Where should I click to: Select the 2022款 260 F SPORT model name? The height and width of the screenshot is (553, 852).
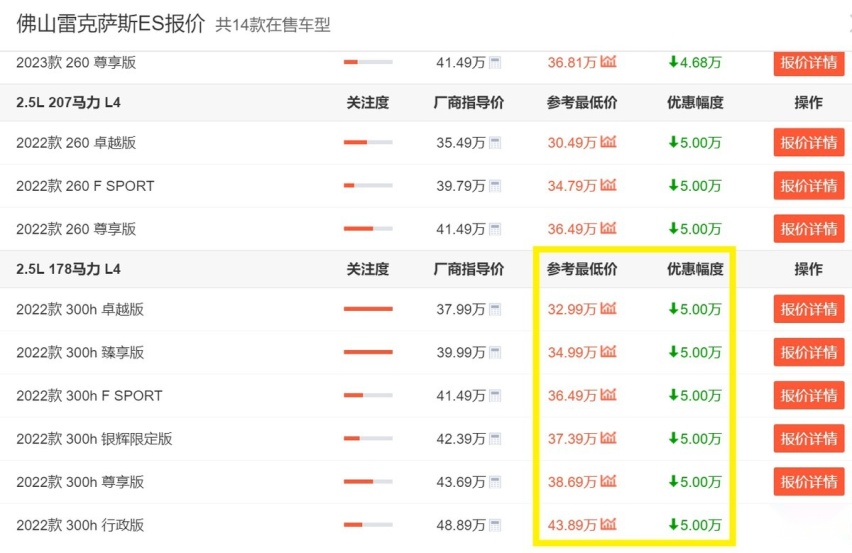click(x=85, y=186)
